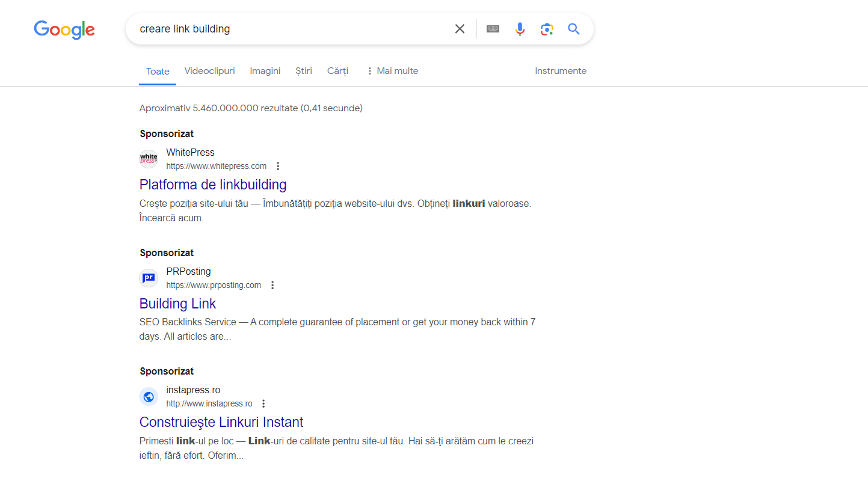Click Sponsorizat label above instapress.ro
This screenshot has width=868, height=478.
click(167, 372)
